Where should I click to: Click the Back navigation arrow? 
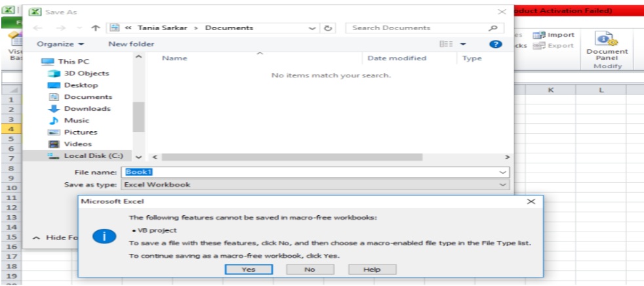coord(37,28)
